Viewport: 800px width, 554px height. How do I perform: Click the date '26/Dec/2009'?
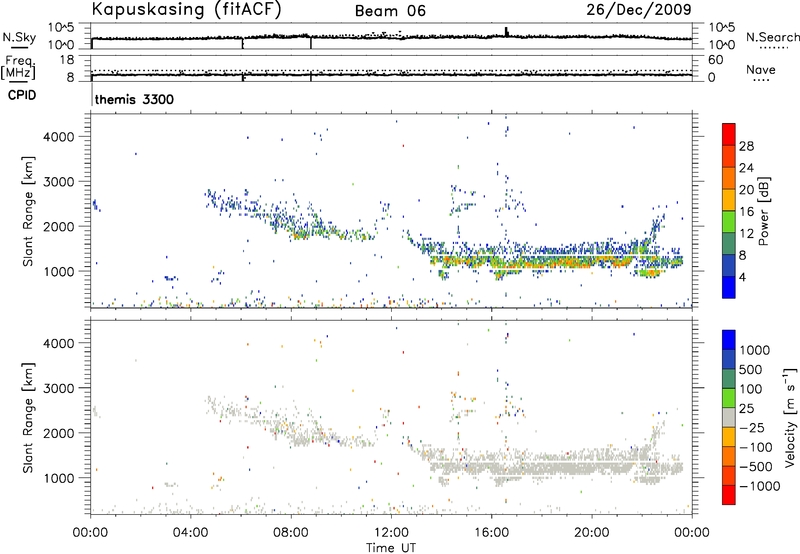coord(639,9)
